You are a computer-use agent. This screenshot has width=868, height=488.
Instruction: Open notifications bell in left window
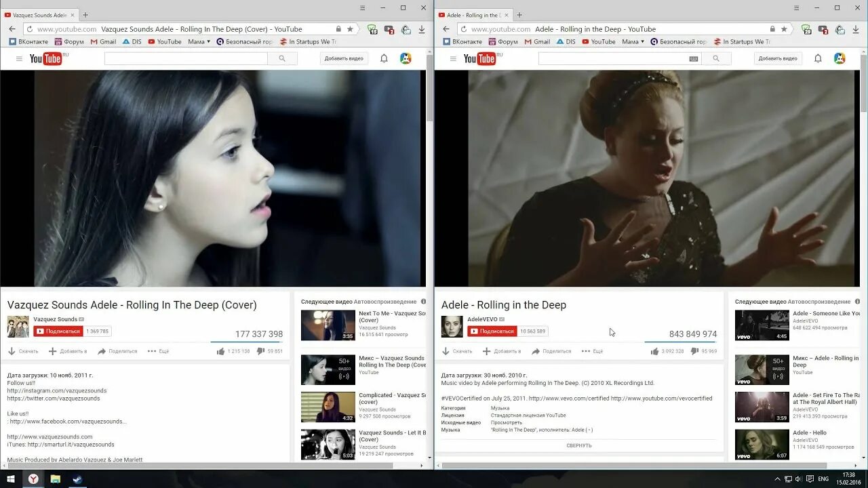click(384, 59)
